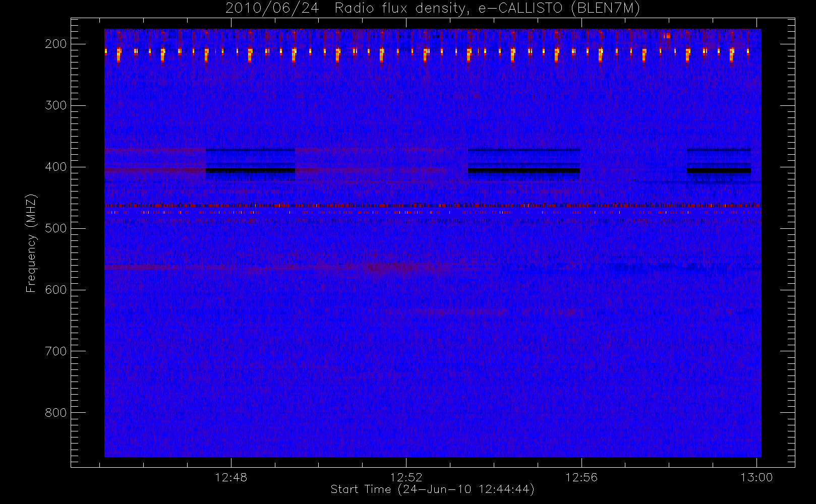Click the frequency tick label "200"
Viewport: 816px width, 504px height.
click(x=56, y=44)
